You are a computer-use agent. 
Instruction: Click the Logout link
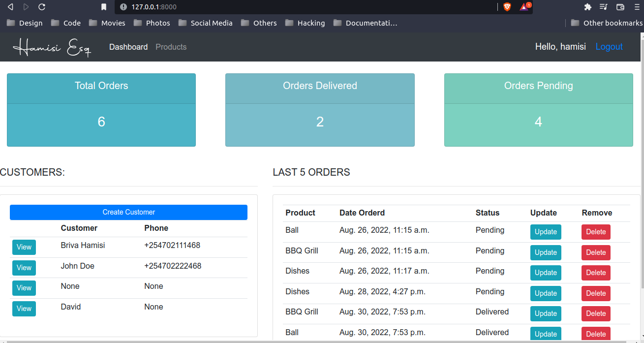click(x=609, y=46)
